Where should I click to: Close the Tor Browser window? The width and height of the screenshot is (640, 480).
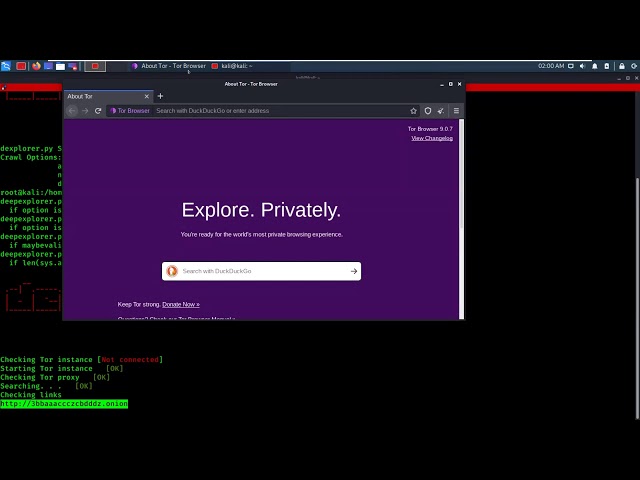(x=460, y=84)
